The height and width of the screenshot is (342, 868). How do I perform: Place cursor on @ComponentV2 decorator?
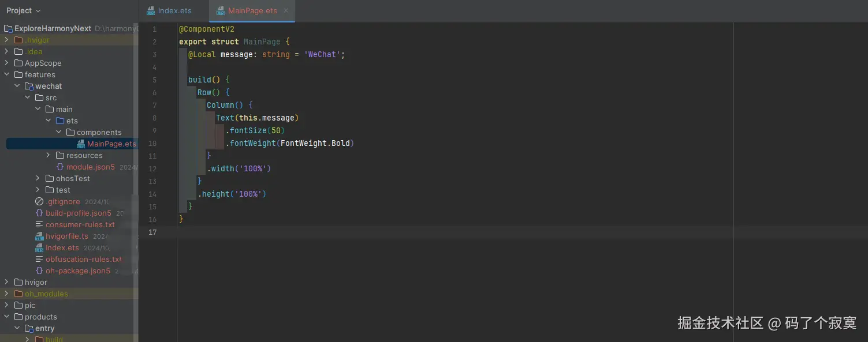[207, 29]
